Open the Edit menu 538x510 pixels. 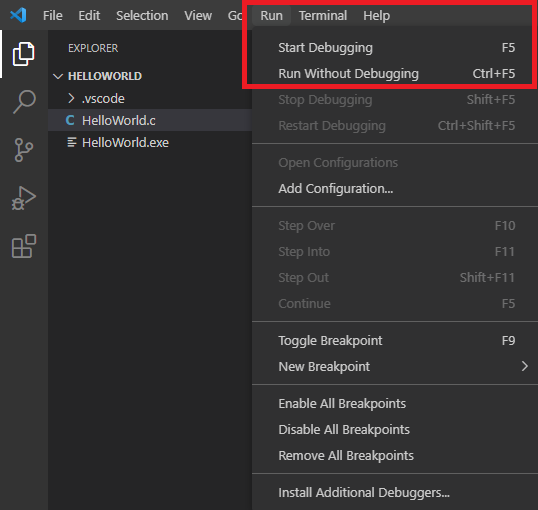[x=89, y=15]
